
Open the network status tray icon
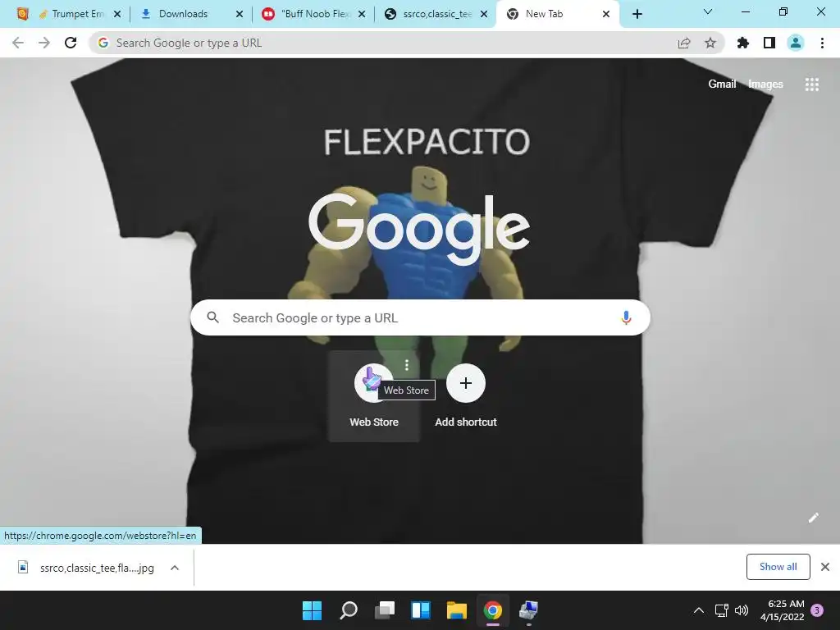pos(722,610)
